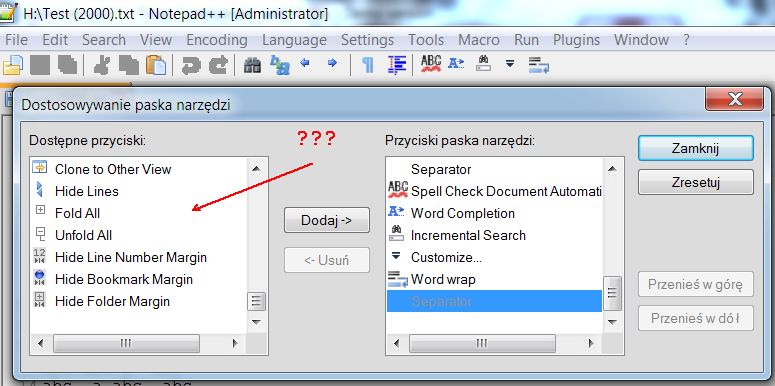
Task: Click the blue left arrow toolbar icon
Action: (x=305, y=63)
